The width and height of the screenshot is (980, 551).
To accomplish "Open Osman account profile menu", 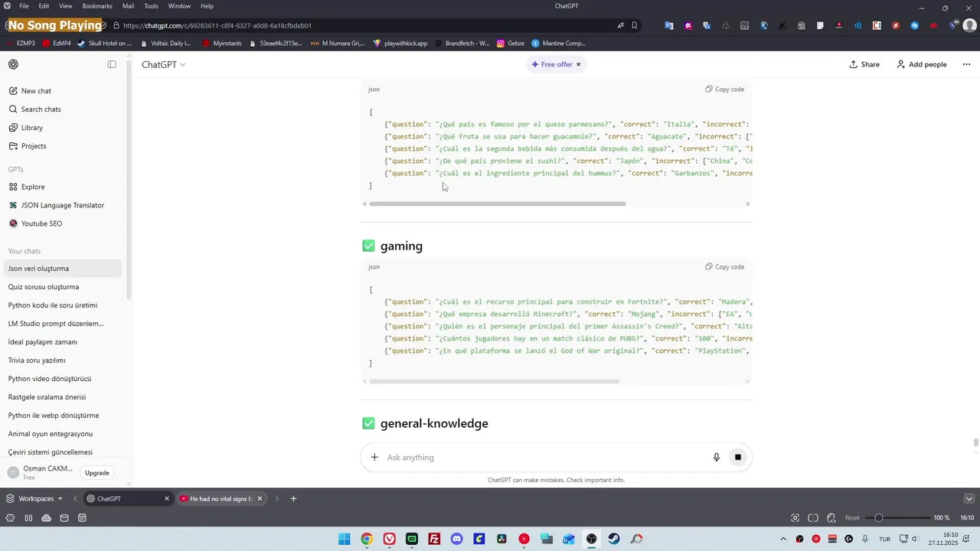I will (x=40, y=472).
